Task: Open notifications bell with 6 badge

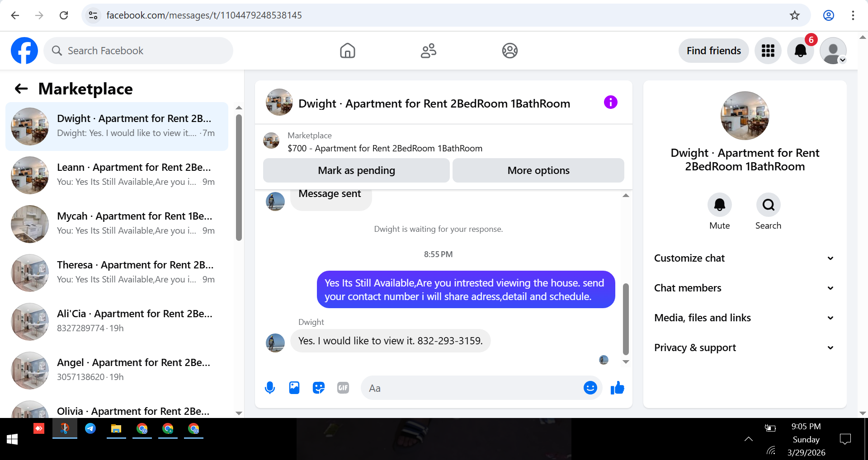Action: pyautogui.click(x=801, y=51)
